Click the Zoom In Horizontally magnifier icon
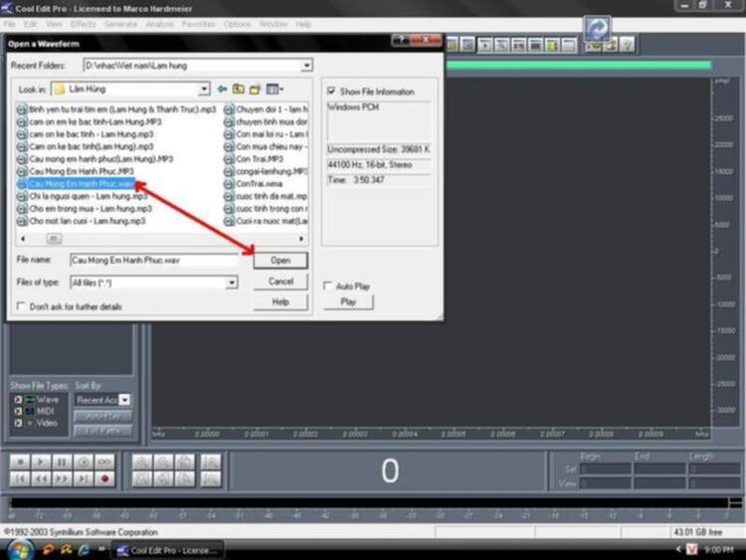The width and height of the screenshot is (746, 560). [142, 462]
